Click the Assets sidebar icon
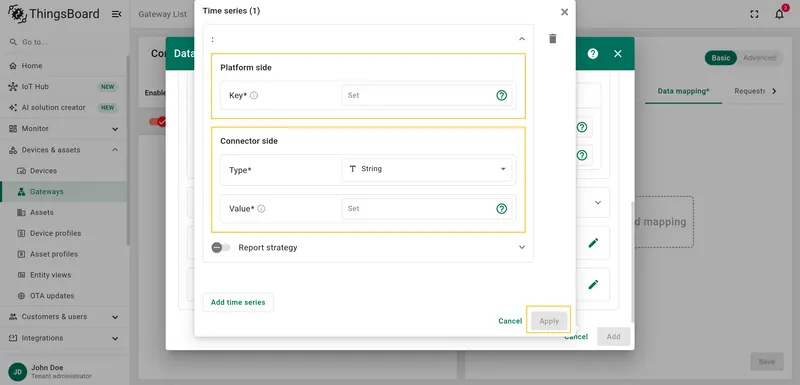The height and width of the screenshot is (385, 800). coord(21,213)
